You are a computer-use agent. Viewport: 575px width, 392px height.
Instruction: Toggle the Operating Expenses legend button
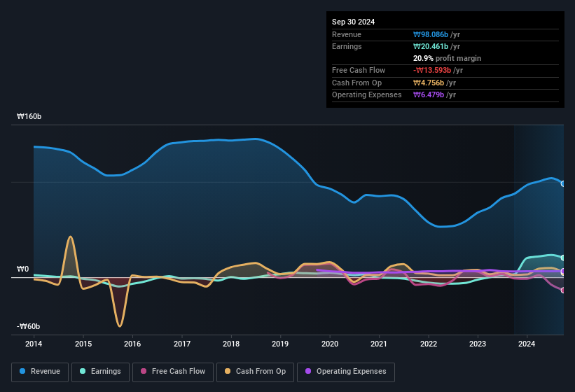click(346, 372)
